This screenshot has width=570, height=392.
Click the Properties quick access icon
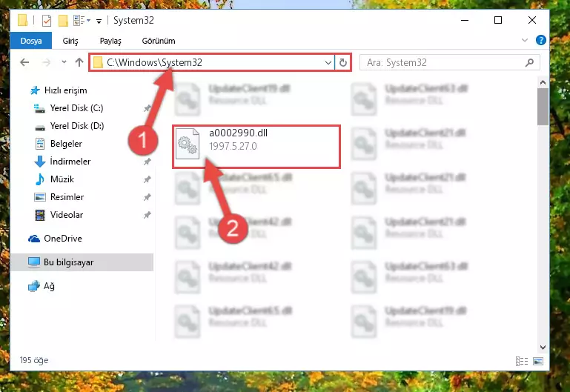47,20
